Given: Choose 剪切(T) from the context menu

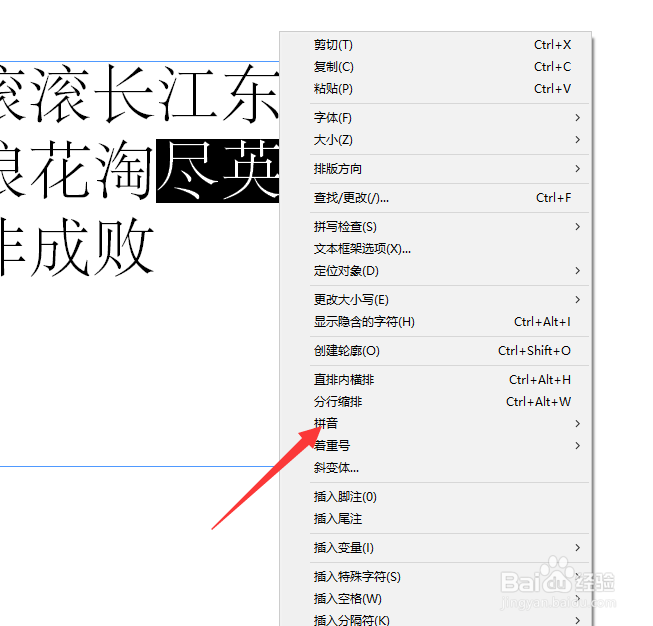Looking at the screenshot, I should click(436, 45).
